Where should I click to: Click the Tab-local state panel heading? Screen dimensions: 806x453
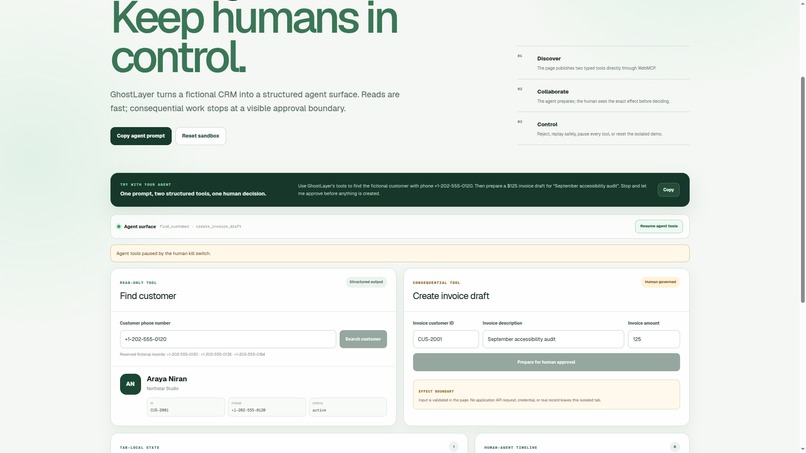click(139, 447)
